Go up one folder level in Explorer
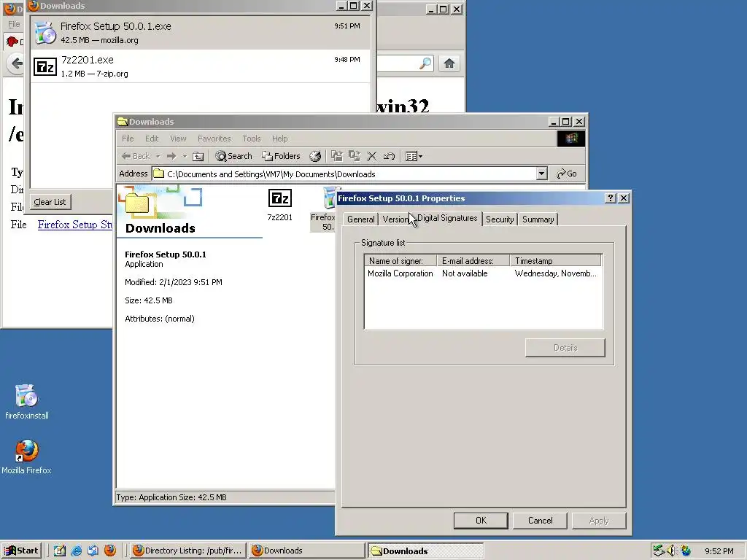The height and width of the screenshot is (560, 747). click(x=198, y=156)
